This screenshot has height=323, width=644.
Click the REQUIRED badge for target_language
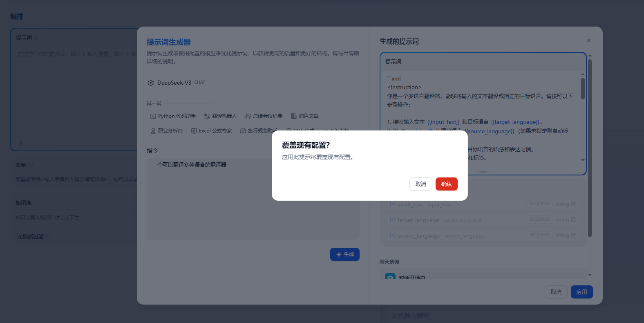(x=539, y=220)
